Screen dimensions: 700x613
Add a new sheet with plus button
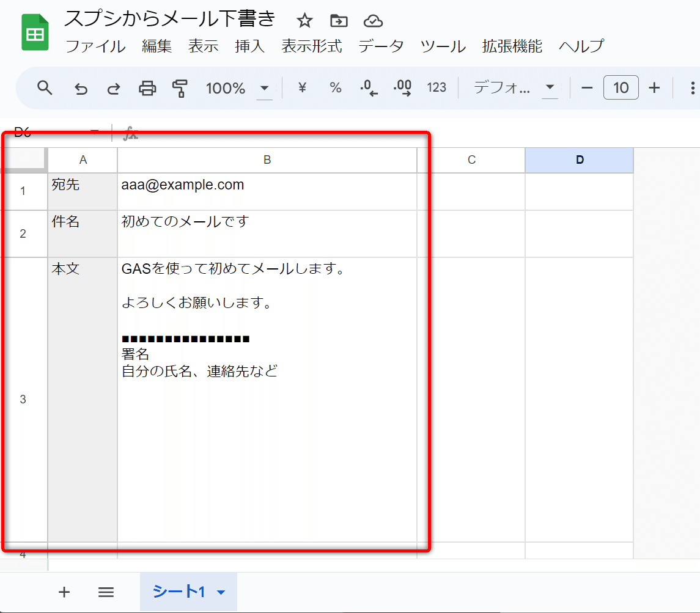click(x=64, y=592)
